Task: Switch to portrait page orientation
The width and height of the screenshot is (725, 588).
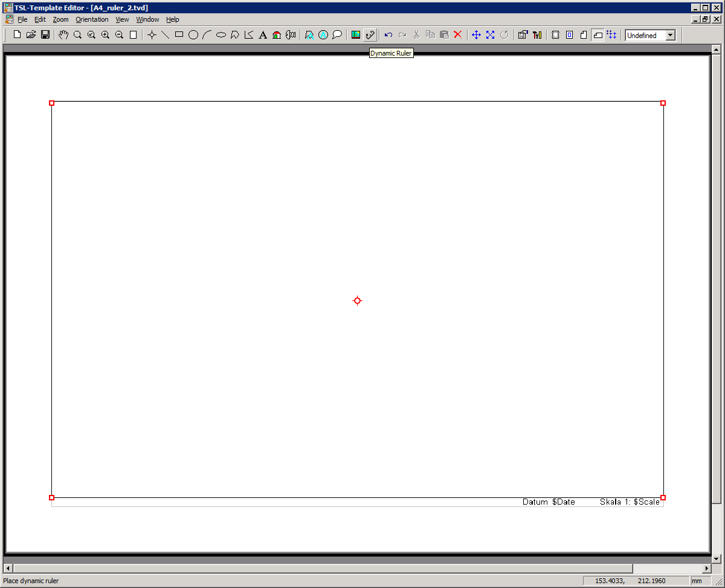Action: click(x=584, y=35)
